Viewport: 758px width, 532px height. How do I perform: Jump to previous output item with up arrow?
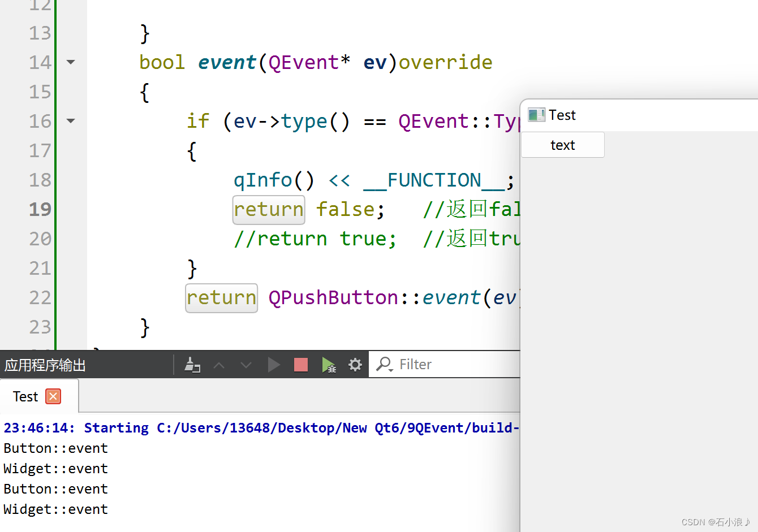[x=219, y=364]
